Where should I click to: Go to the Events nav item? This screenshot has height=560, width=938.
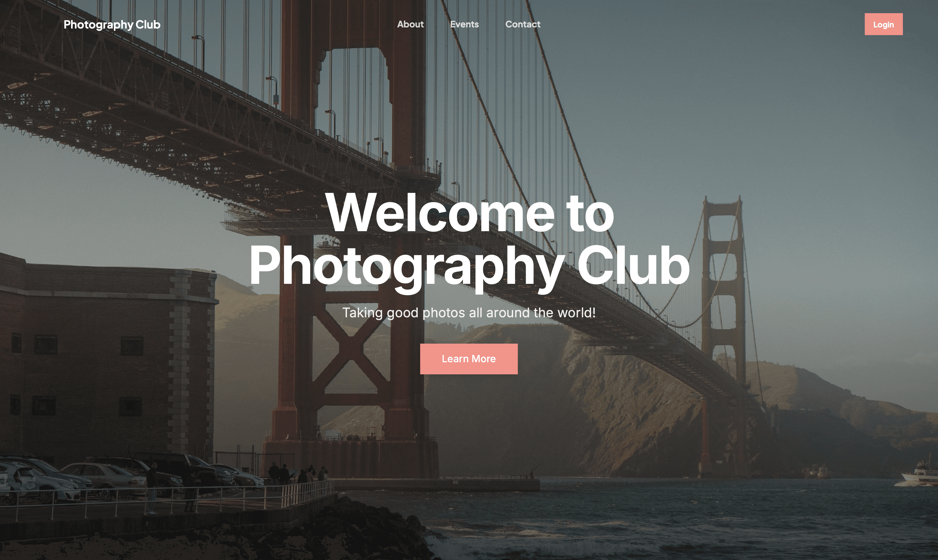464,24
